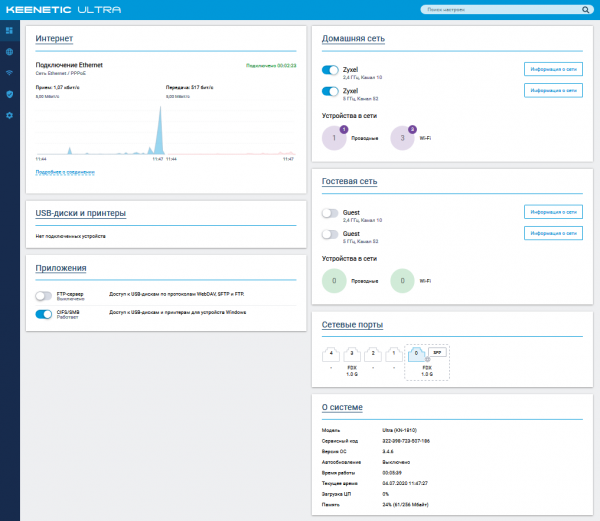Click the search magnifier icon
600x521 pixels.
point(585,10)
